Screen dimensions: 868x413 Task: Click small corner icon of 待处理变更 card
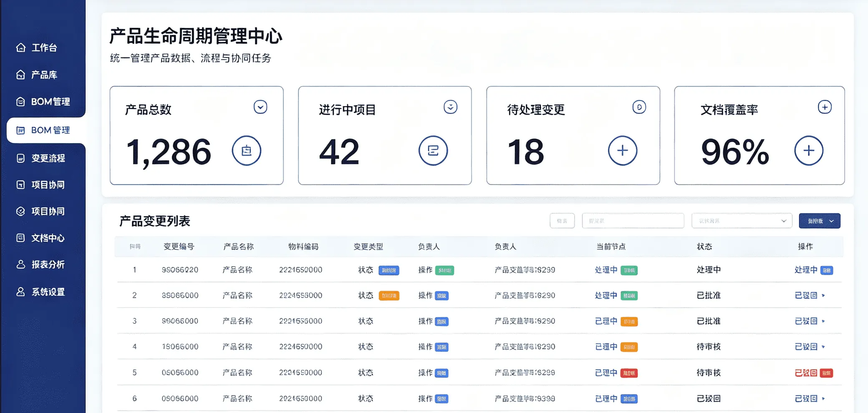[x=639, y=107]
